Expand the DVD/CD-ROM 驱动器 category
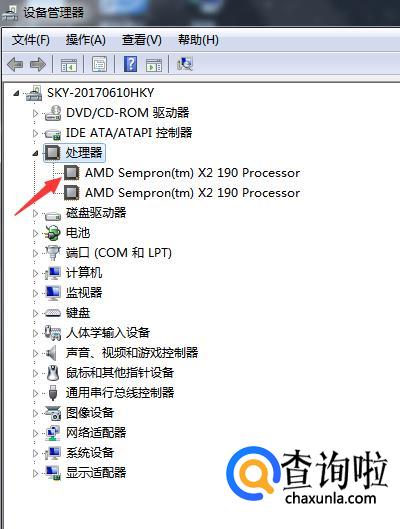Screen dimensions: 400x529 click(x=35, y=113)
